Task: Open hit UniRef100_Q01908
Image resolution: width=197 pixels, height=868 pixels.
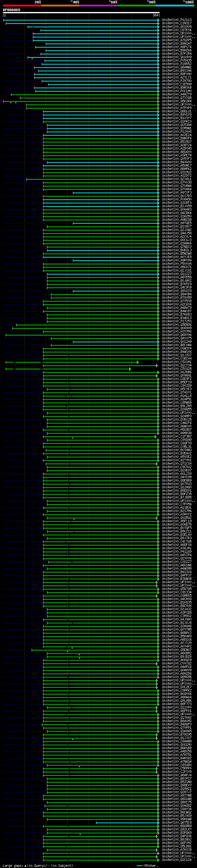Action: (176, 26)
